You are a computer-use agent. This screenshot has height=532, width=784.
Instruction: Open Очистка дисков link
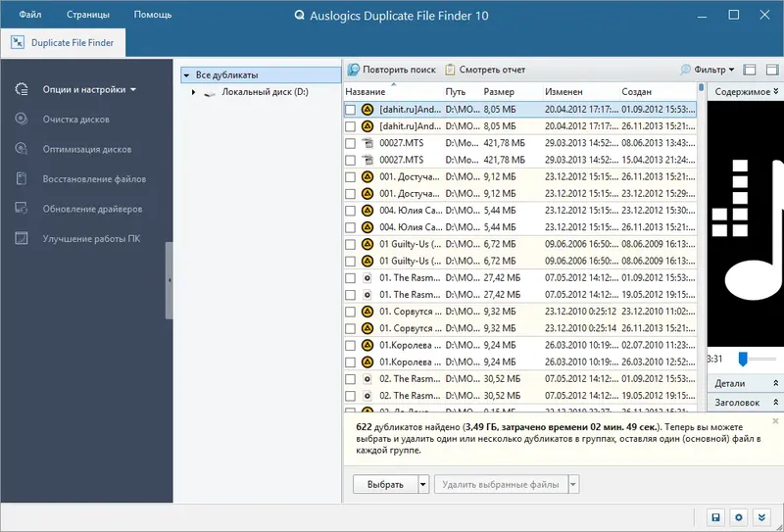(76, 120)
